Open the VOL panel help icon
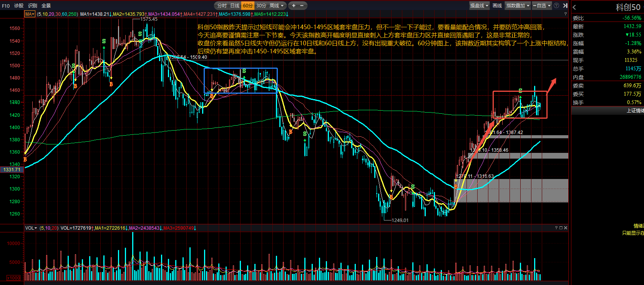The image size is (644, 285). coord(556,228)
